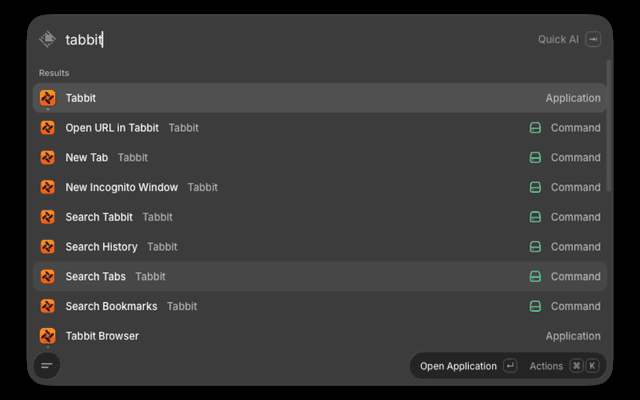The height and width of the screenshot is (400, 640).
Task: Click the Quick AI label
Action: (x=558, y=39)
